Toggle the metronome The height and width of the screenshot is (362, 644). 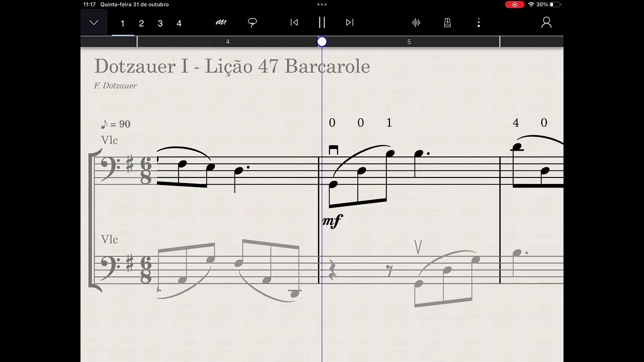pyautogui.click(x=447, y=23)
